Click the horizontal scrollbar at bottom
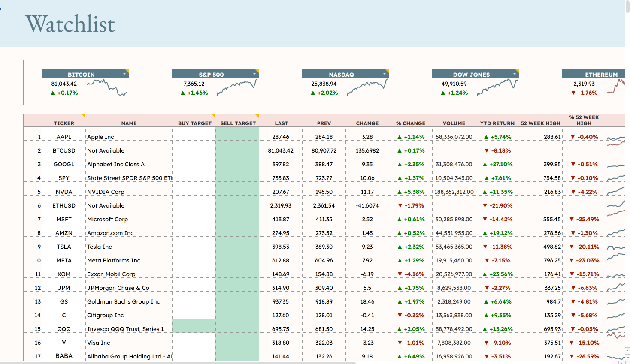The width and height of the screenshot is (630, 364). coord(178,363)
